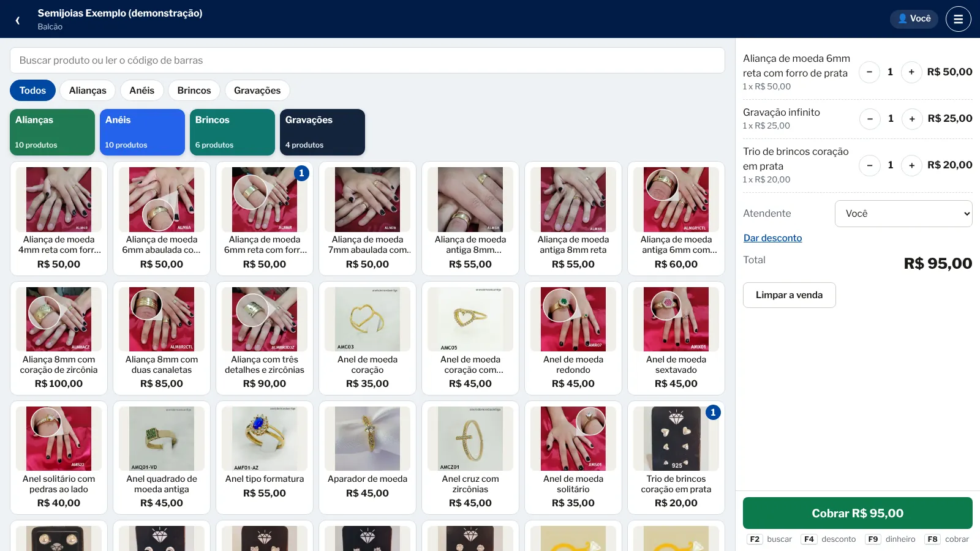Image resolution: width=980 pixels, height=551 pixels.
Task: Add Aliança 8mm com duas canaletas
Action: (162, 338)
